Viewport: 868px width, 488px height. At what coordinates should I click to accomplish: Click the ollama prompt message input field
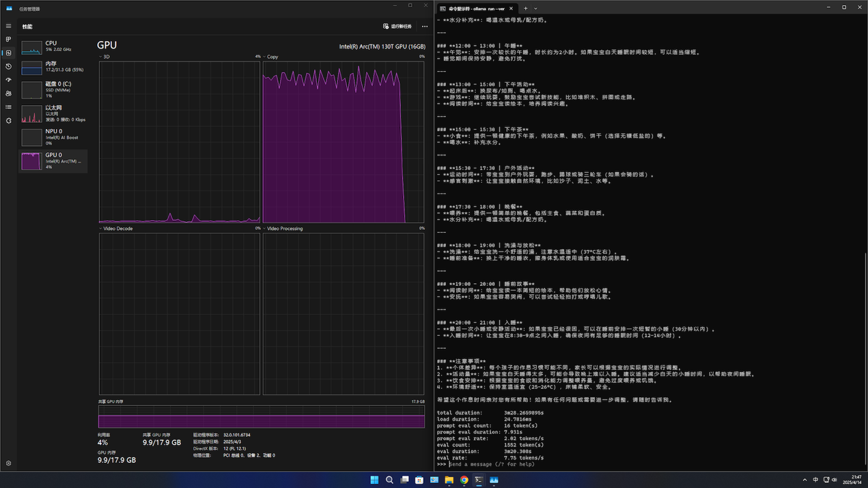pos(492,464)
